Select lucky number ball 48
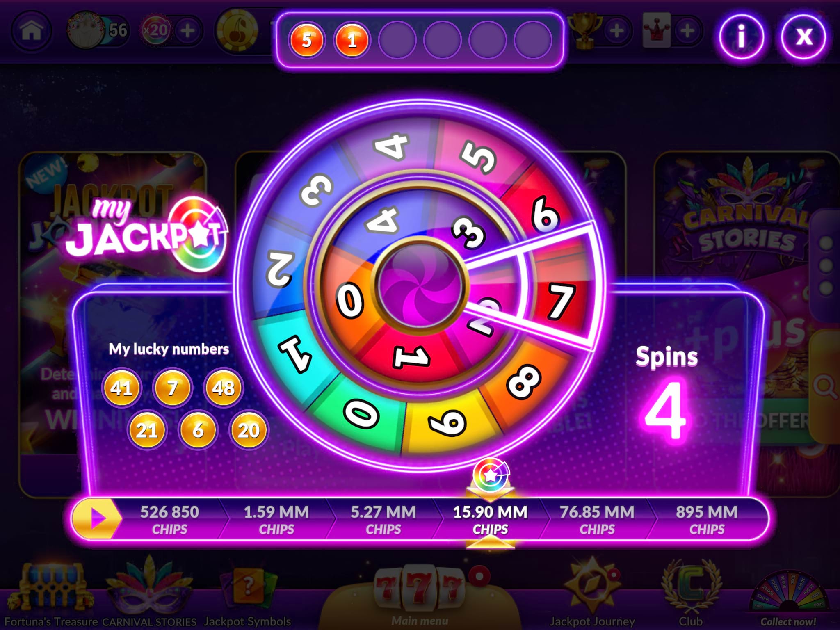Screen dimensions: 840x630 (x=223, y=388)
